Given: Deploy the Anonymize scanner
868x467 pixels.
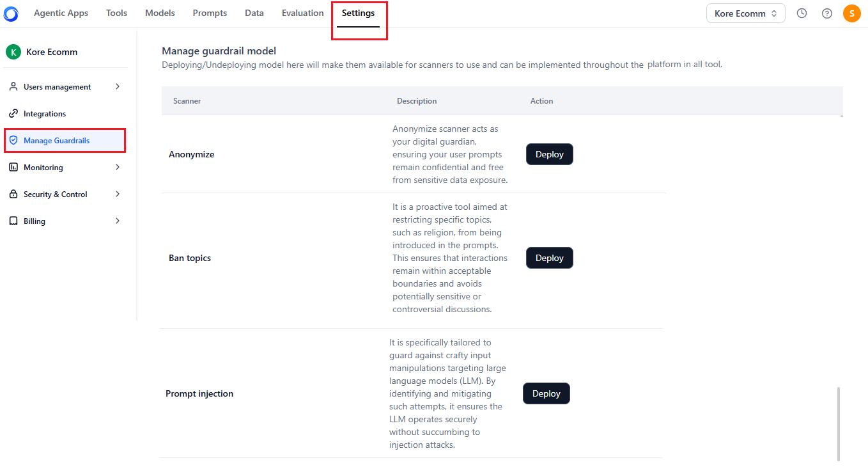Looking at the screenshot, I should pos(549,154).
